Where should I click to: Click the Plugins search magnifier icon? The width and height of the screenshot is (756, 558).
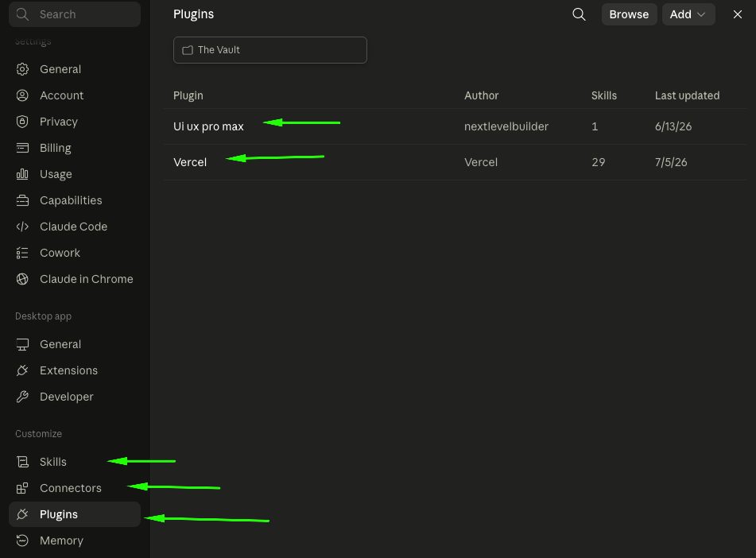[579, 14]
